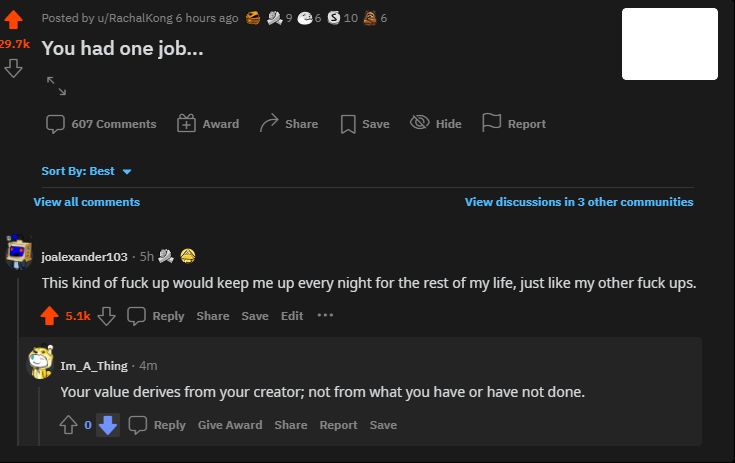
Task: Downvote the post "You had one job..."
Action: (x=14, y=68)
